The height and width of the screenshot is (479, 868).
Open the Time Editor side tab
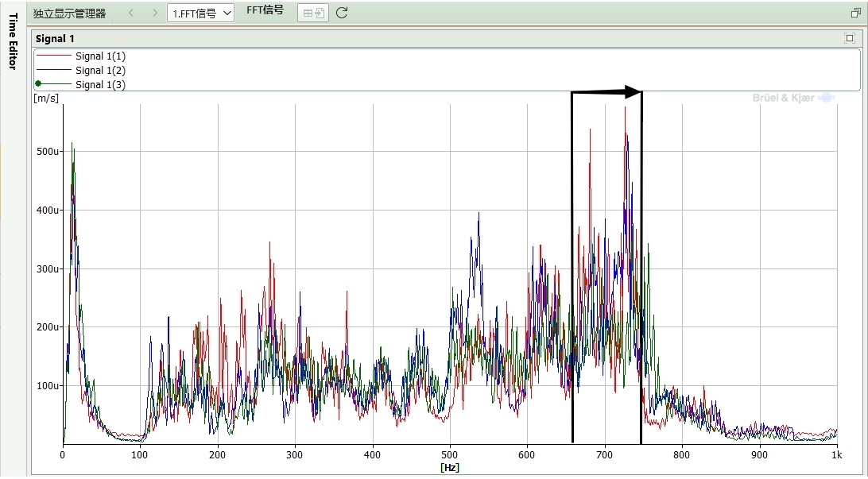tap(12, 41)
